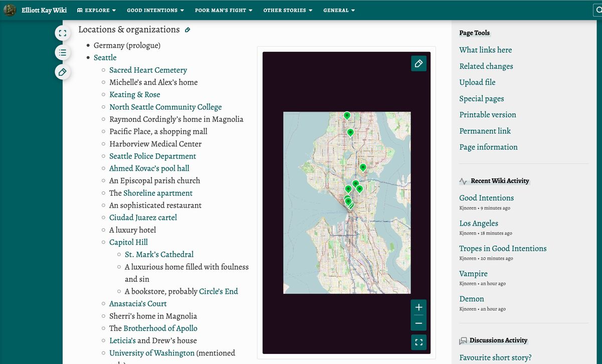602x364 pixels.
Task: Click the floating fullscreen icon on the left
Action: (62, 33)
